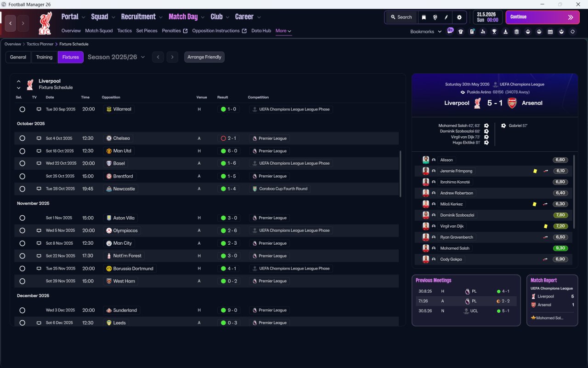Open the calendar bookmark shortcut icon
This screenshot has height=368, width=588.
550,31
